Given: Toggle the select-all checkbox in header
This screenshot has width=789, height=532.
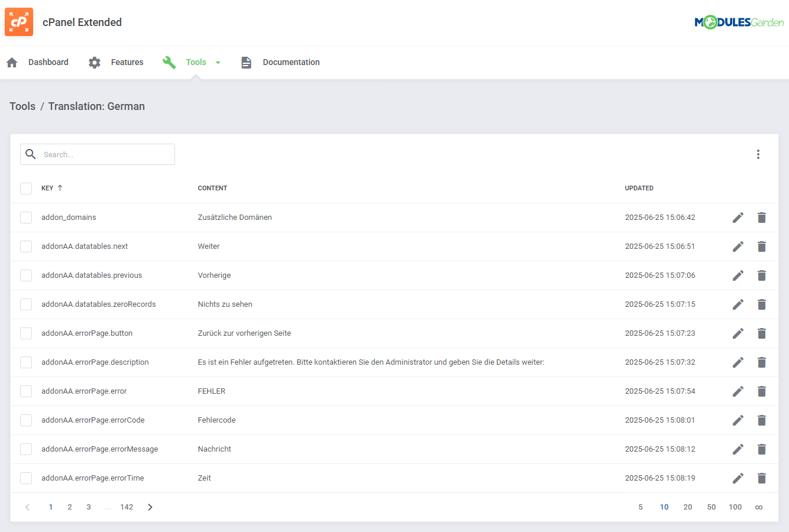Looking at the screenshot, I should coord(26,189).
